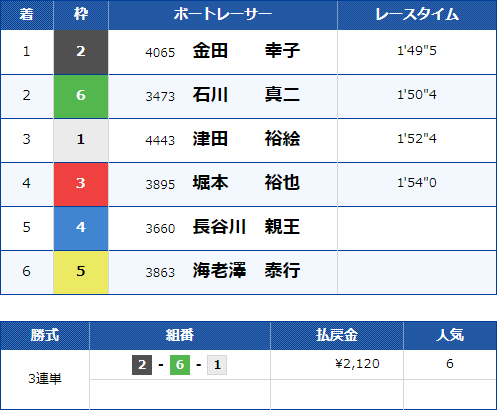This screenshot has height=410, width=497.
Task: Click the yellow lane 5 color box
Action: click(81, 272)
